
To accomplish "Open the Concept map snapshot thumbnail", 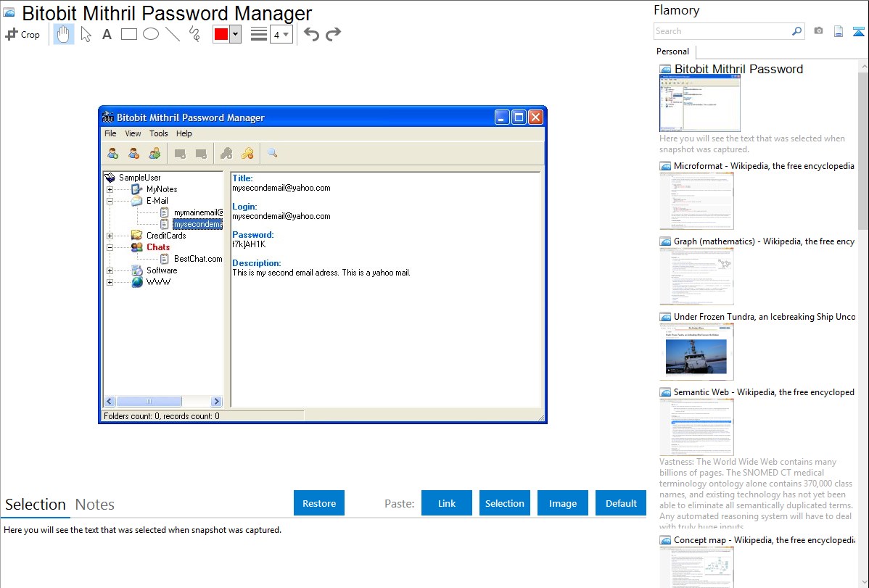I will 696,567.
